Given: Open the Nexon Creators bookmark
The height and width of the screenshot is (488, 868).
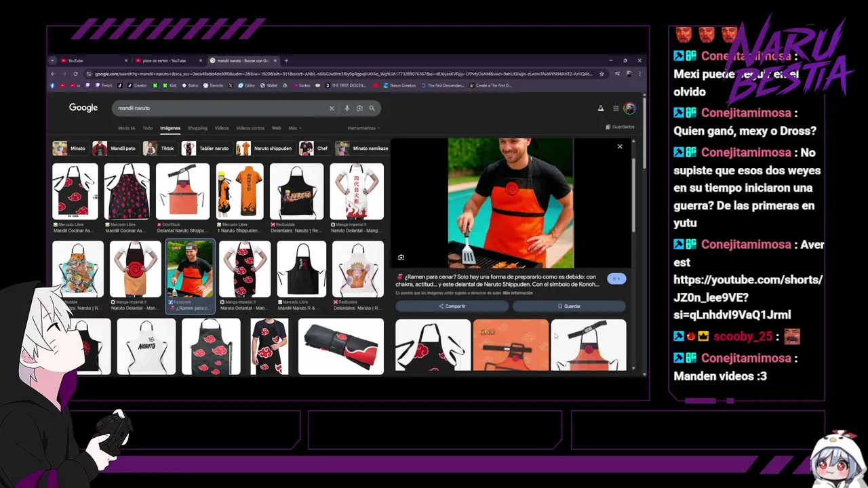Looking at the screenshot, I should pos(400,85).
